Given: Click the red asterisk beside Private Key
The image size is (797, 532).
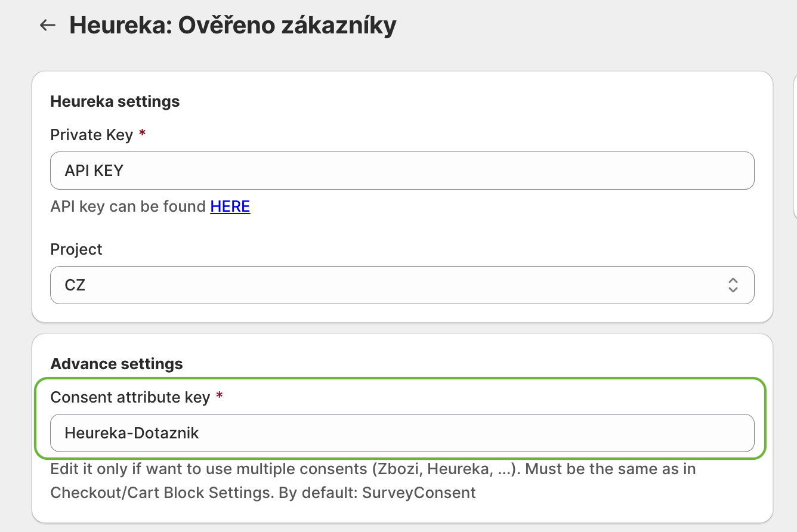Looking at the screenshot, I should (x=142, y=134).
